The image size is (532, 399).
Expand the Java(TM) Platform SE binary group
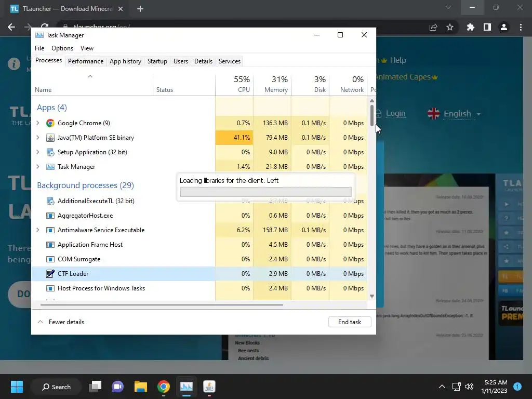pos(37,138)
